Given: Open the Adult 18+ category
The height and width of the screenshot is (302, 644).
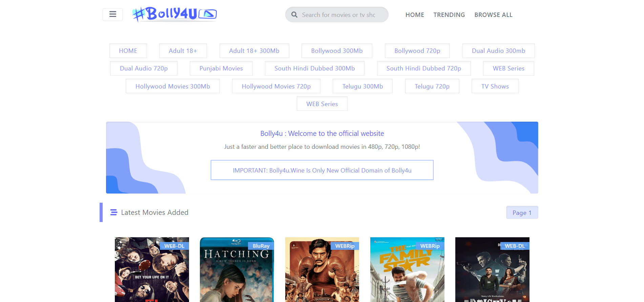Looking at the screenshot, I should point(183,51).
